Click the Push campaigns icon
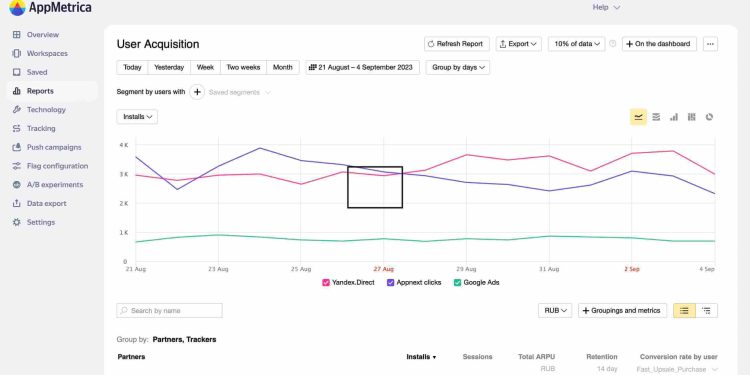This screenshot has width=750, height=375. 17,147
